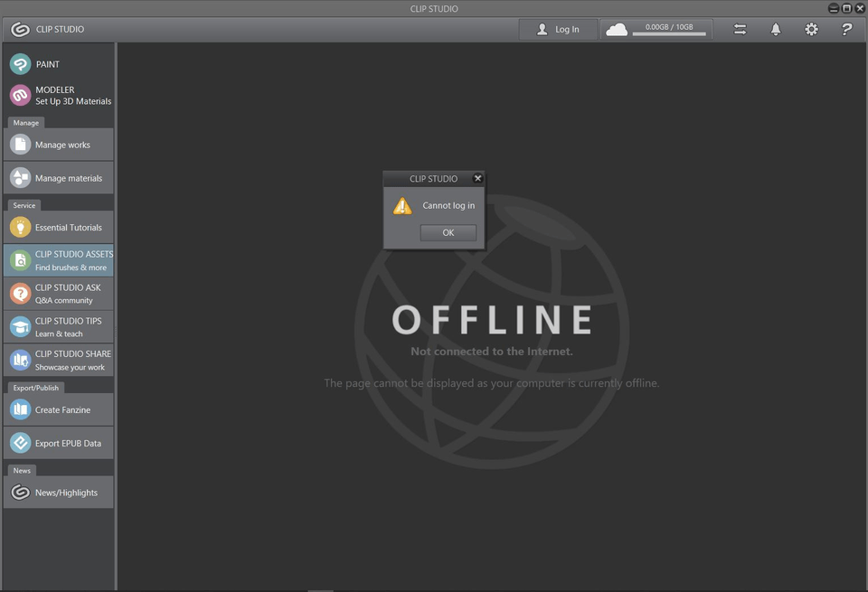
Task: Click the OFFLINE heading text
Action: point(492,320)
